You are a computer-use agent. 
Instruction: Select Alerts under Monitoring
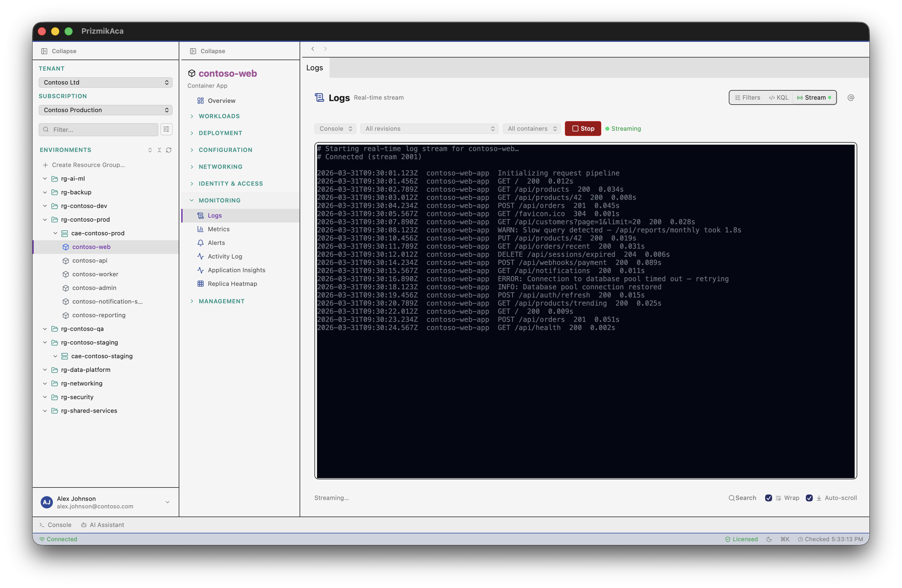tap(216, 243)
